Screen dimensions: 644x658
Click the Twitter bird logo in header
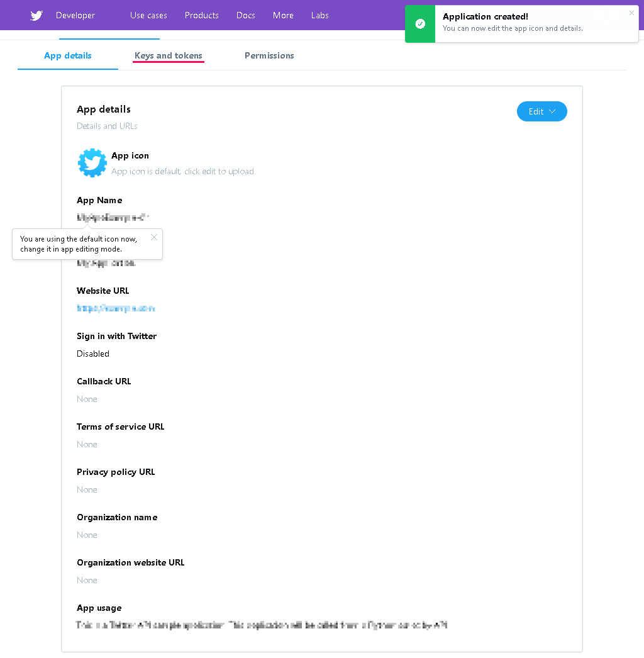36,16
